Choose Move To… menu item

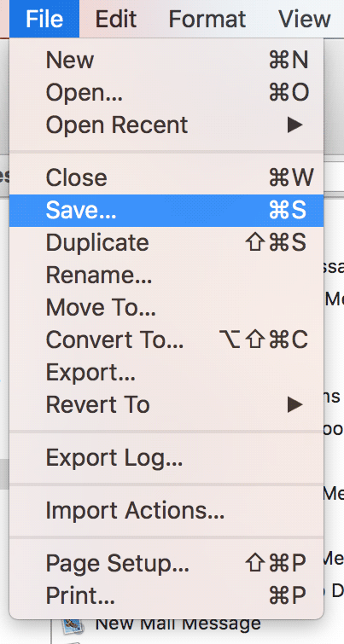coord(166,308)
